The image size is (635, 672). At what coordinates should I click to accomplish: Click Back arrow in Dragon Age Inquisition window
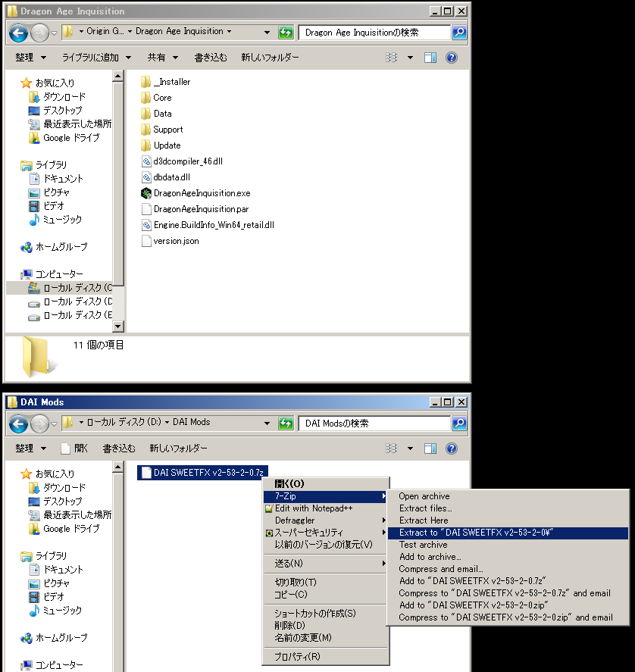coord(18,33)
